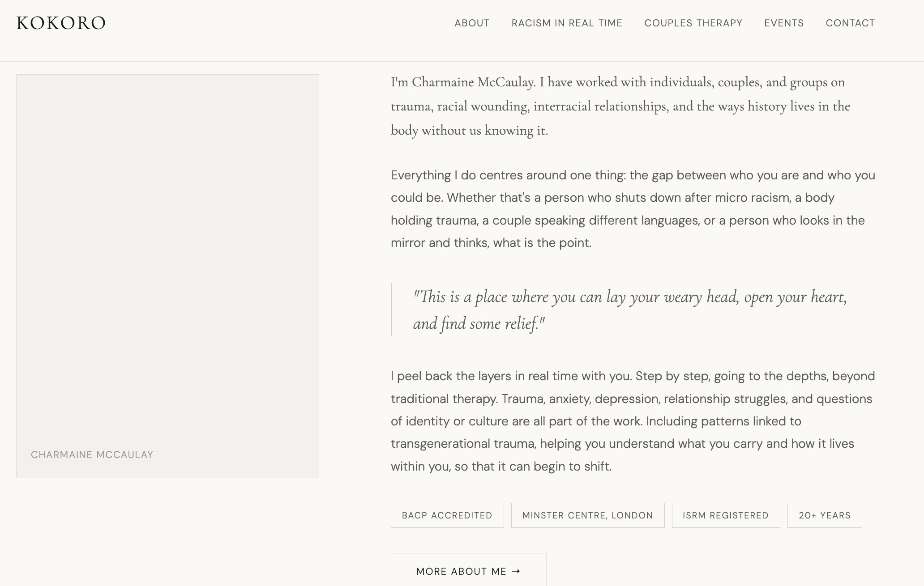
Task: Navigate to the Events page
Action: pos(783,23)
